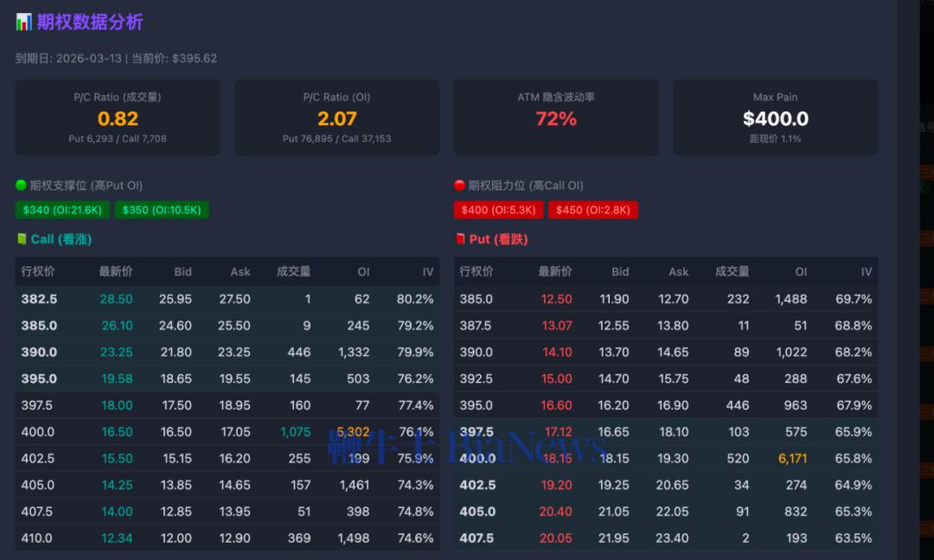Click the Max Pain $400.0 card

[x=775, y=118]
